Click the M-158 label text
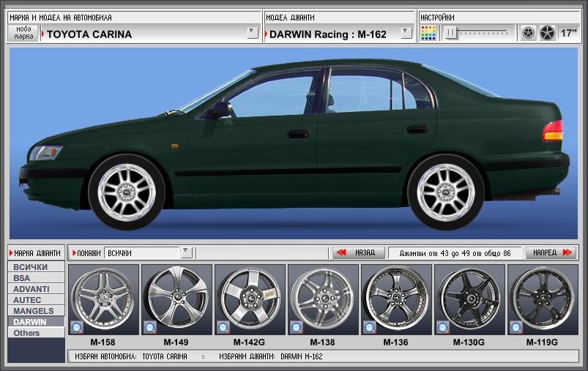The width and height of the screenshot is (588, 371). click(x=103, y=342)
